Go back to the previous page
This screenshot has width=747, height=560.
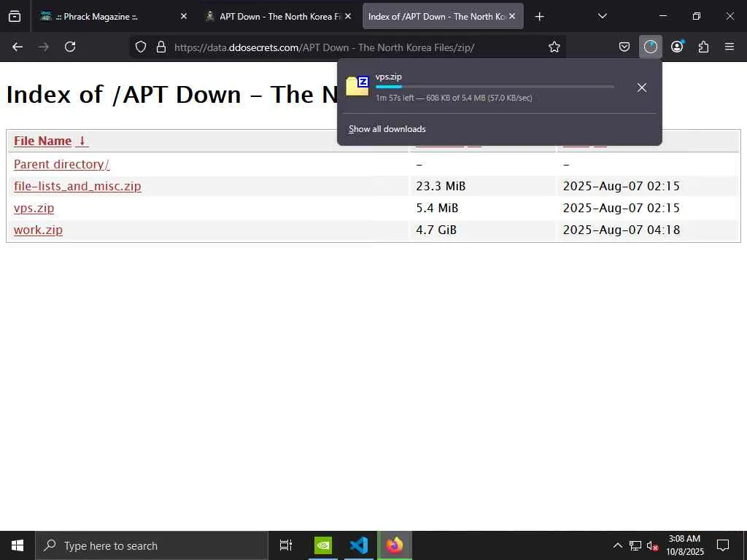[x=18, y=47]
